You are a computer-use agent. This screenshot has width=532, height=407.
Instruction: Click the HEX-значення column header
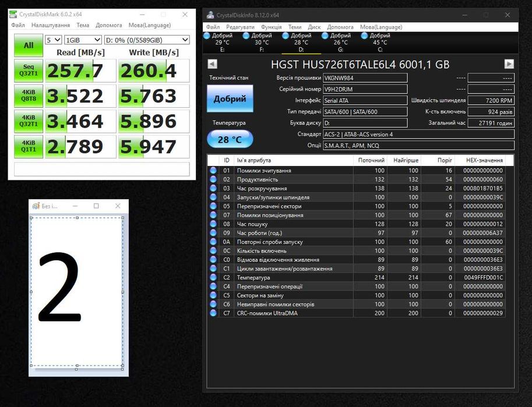pos(480,160)
